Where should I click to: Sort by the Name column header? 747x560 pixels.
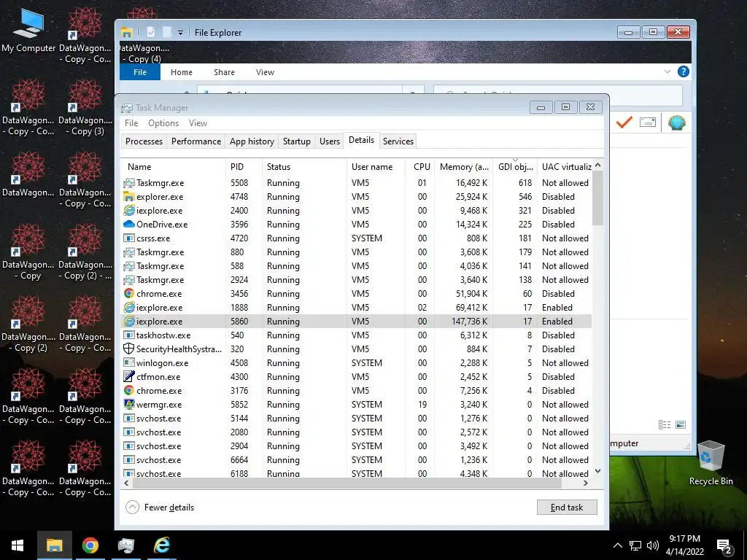pos(173,167)
